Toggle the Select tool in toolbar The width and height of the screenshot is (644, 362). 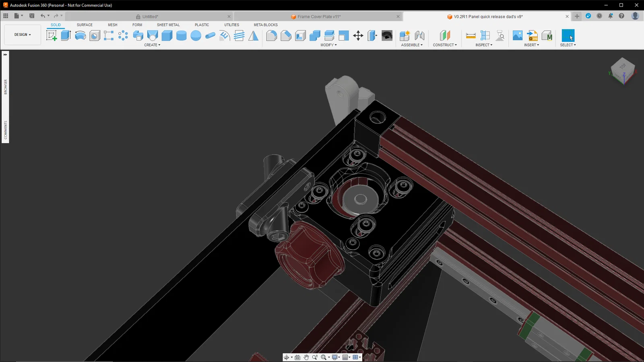click(568, 35)
